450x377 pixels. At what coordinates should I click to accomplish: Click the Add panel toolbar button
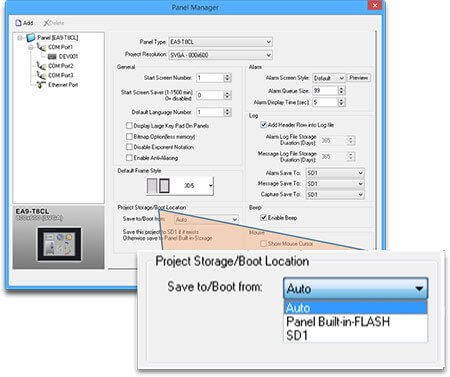point(24,23)
